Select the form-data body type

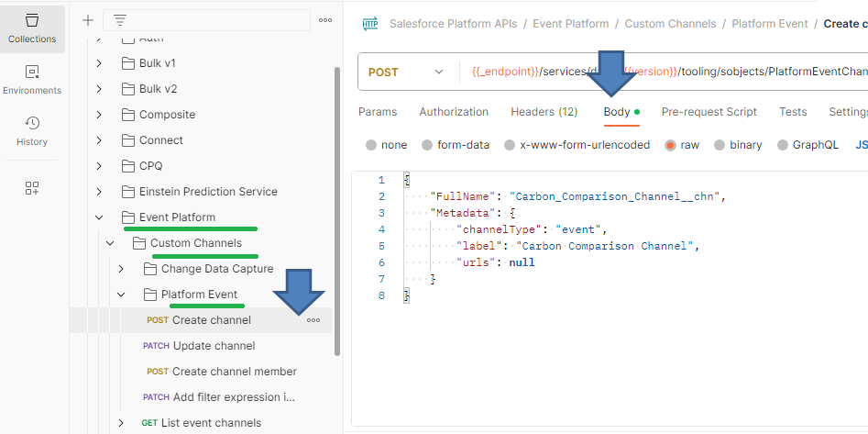tap(427, 145)
